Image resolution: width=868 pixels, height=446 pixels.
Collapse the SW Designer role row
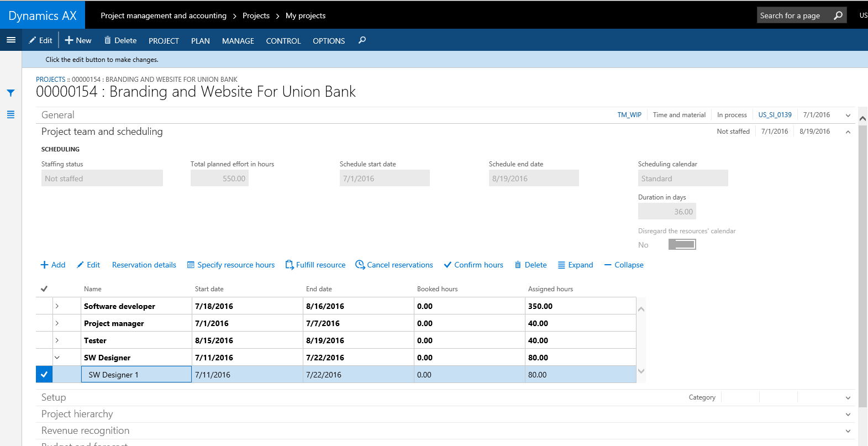(x=57, y=357)
